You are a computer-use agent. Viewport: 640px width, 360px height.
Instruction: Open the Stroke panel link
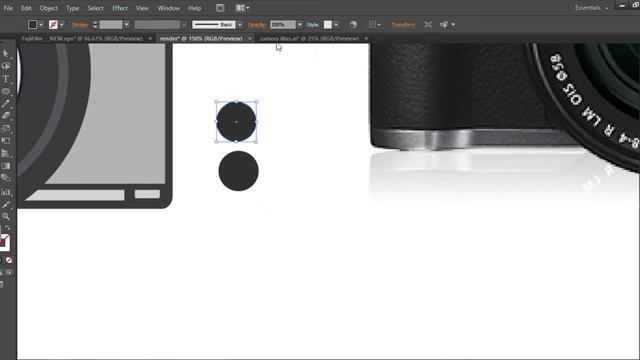pos(80,25)
